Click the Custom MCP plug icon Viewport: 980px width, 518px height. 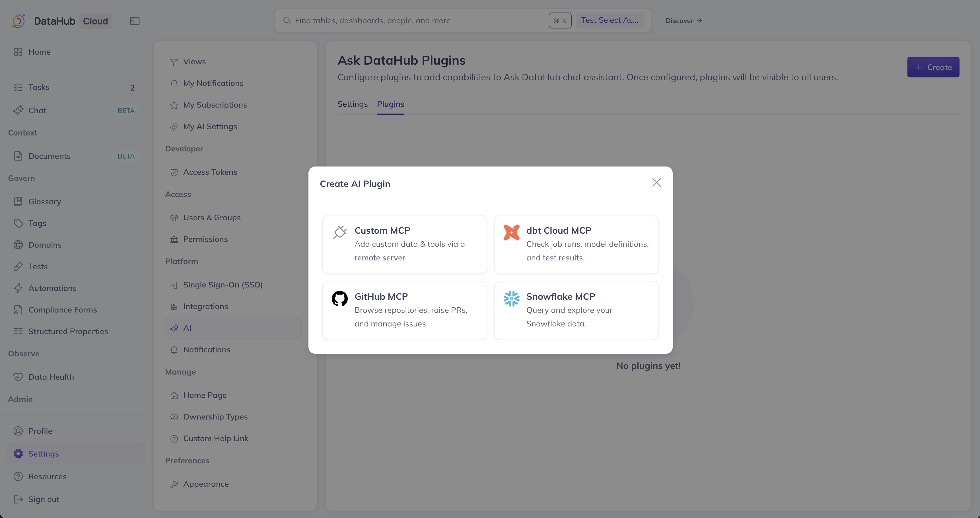(x=340, y=232)
